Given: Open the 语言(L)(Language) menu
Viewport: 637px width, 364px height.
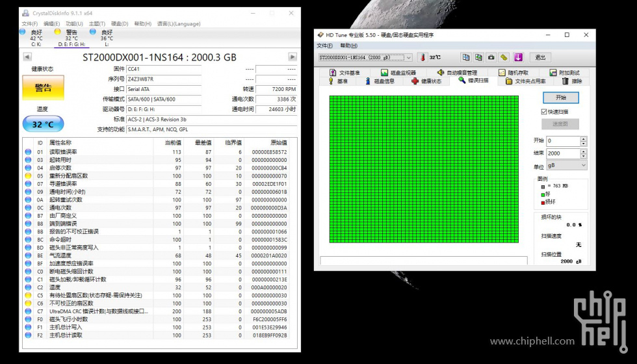Looking at the screenshot, I should click(179, 24).
